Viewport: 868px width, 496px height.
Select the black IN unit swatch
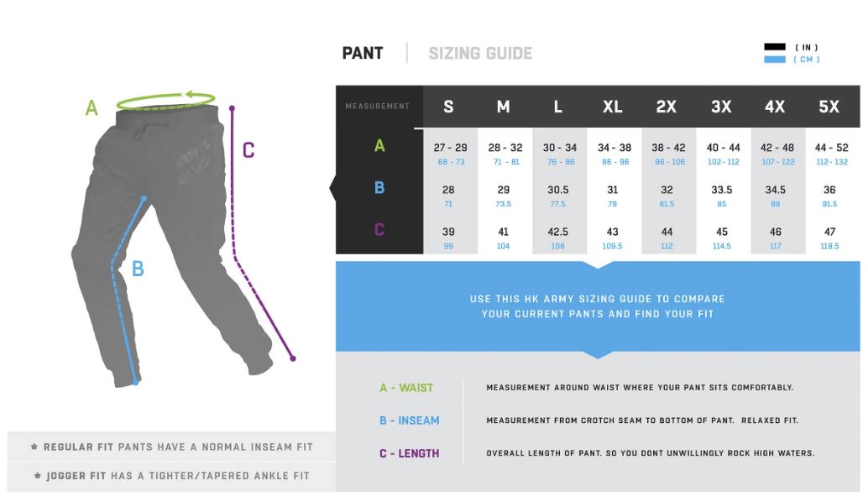[775, 47]
